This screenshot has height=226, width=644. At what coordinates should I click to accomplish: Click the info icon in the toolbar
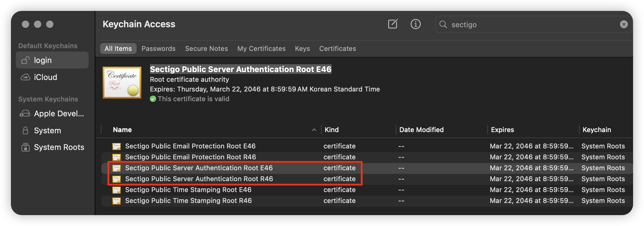point(415,24)
